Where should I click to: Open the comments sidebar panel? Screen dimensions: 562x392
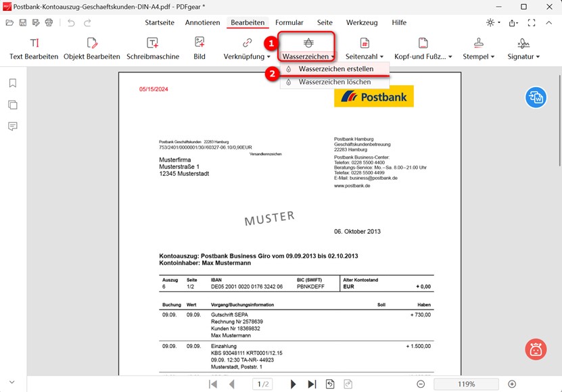pyautogui.click(x=13, y=126)
